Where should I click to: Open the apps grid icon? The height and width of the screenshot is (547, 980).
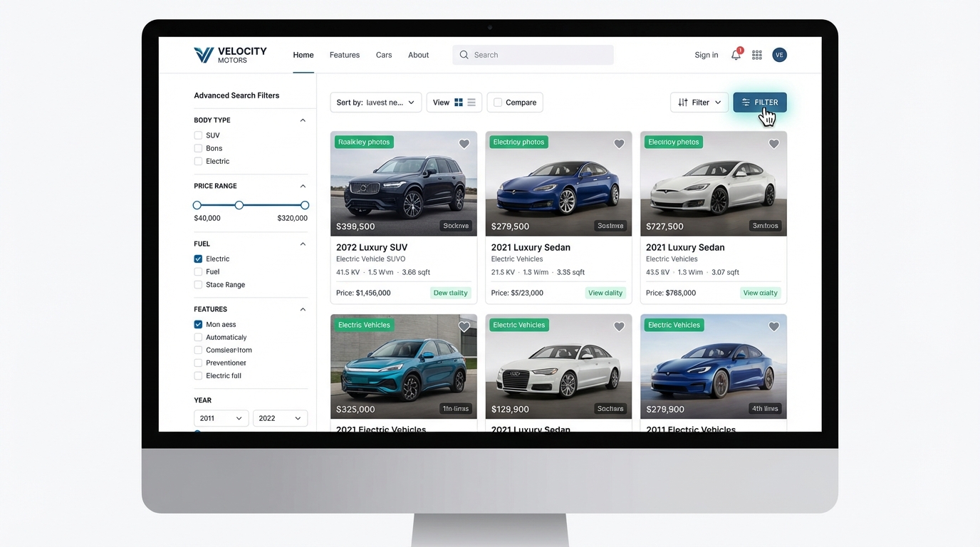point(757,54)
